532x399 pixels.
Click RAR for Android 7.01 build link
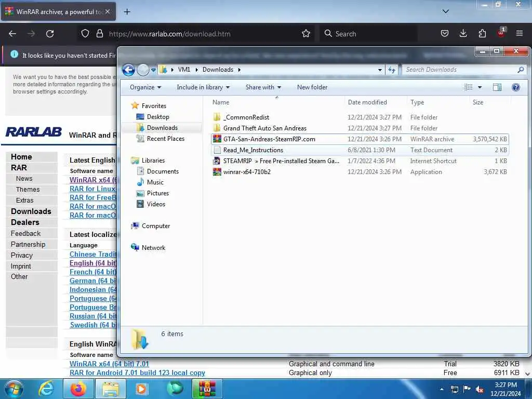(137, 373)
